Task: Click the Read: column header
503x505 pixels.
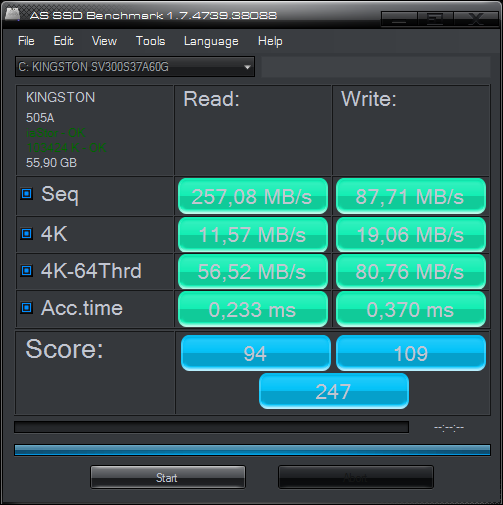Action: (x=211, y=99)
